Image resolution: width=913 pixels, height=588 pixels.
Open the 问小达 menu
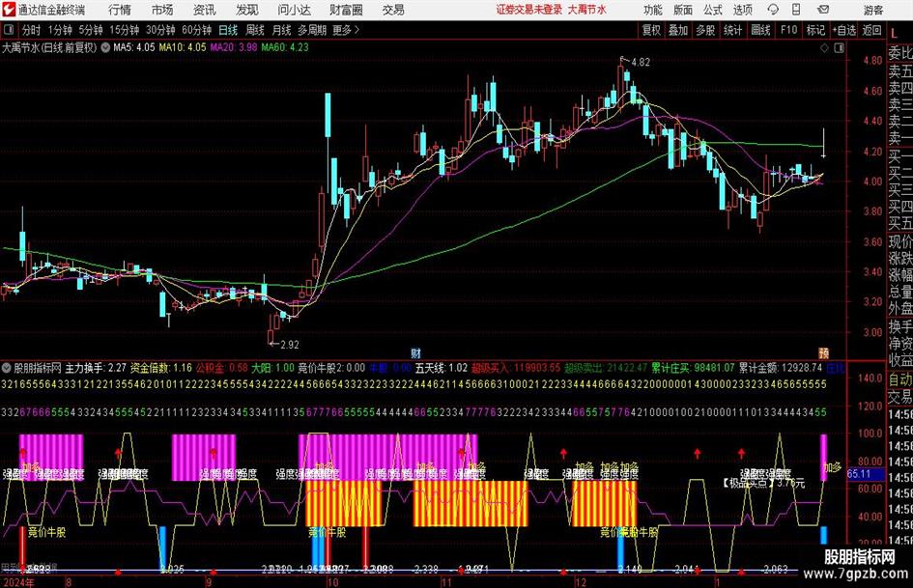294,10
